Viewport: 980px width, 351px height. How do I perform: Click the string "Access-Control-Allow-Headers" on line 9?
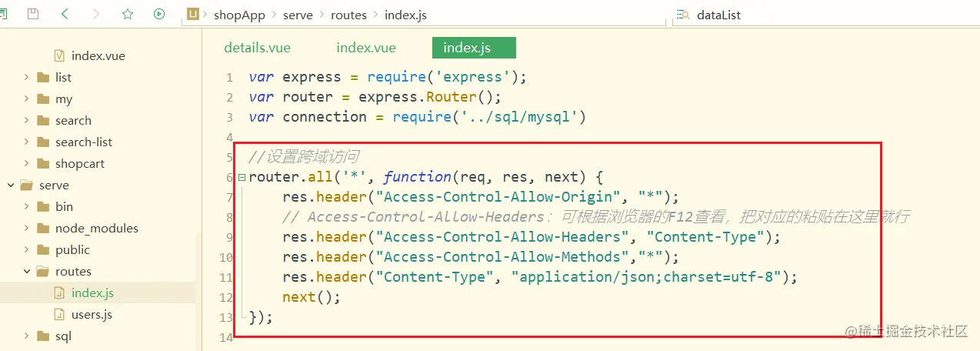[502, 237]
